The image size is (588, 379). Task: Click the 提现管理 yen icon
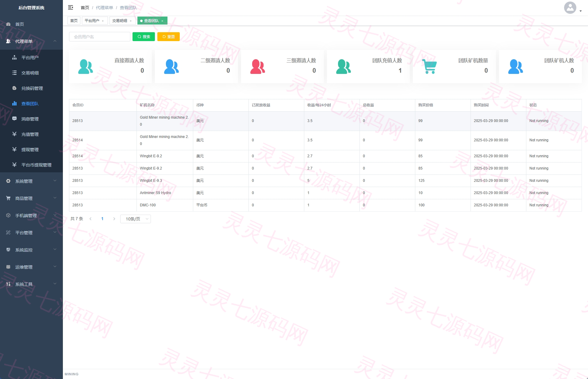(14, 149)
